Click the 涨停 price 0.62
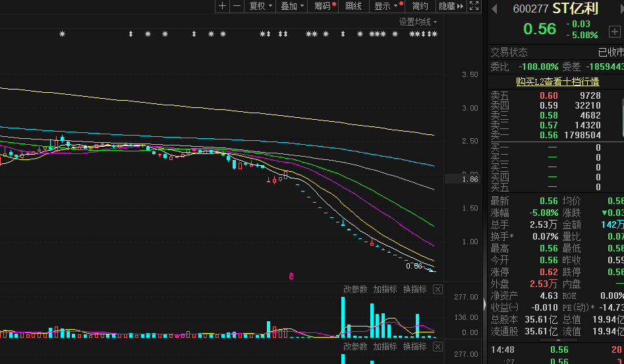Screen dimensions: 624x364 [548, 273]
